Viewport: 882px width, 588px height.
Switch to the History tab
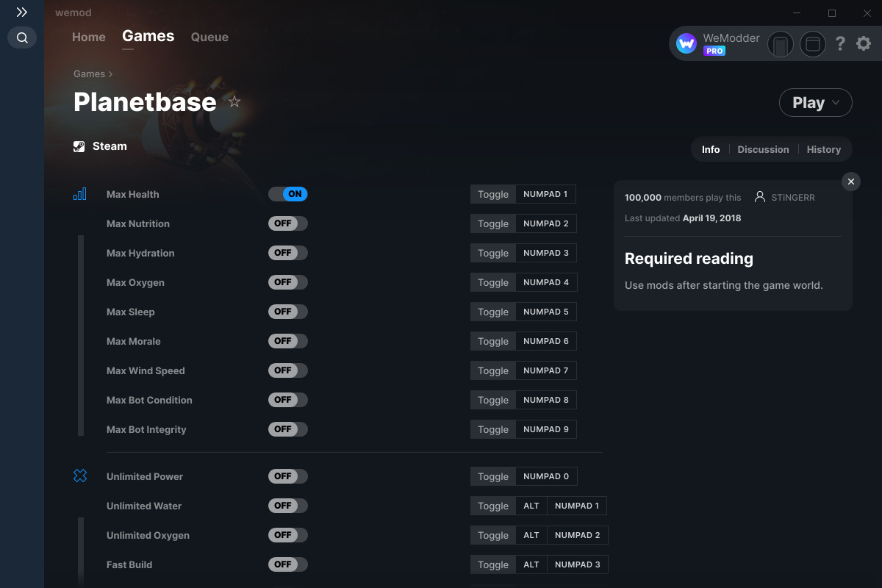pyautogui.click(x=824, y=149)
